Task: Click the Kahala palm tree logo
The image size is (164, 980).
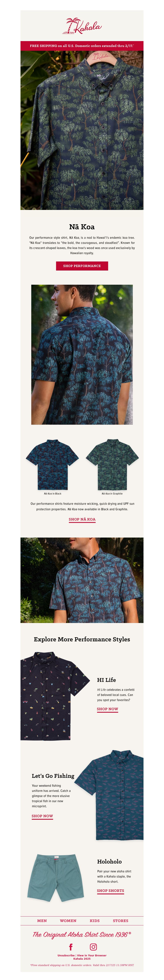Action: pyautogui.click(x=82, y=26)
